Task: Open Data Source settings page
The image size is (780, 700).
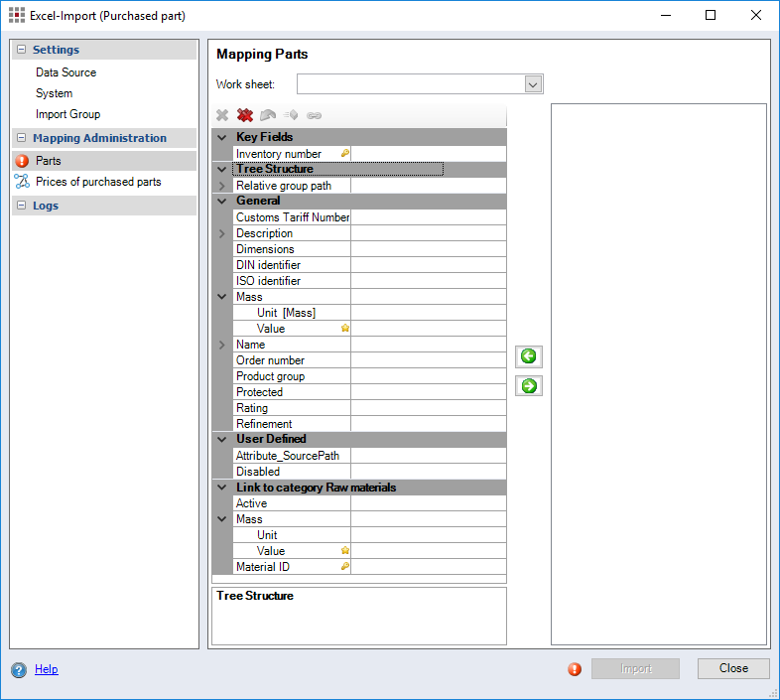Action: coord(65,72)
